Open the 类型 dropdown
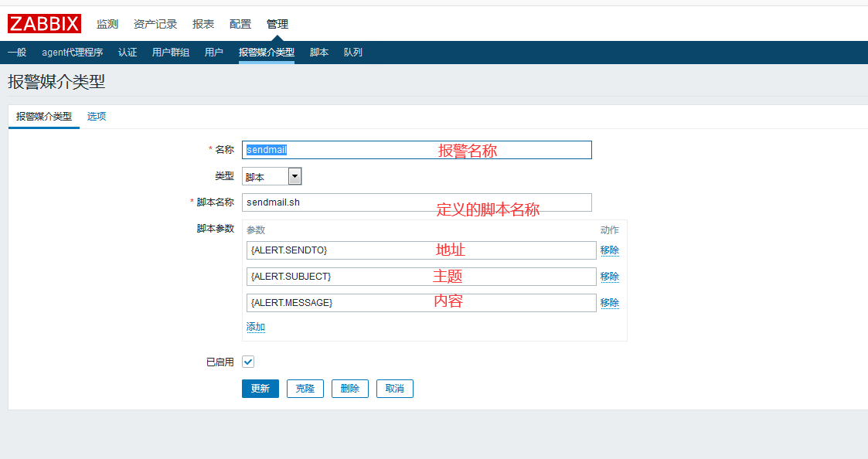Screen dimensions: 868x459 click(272, 177)
